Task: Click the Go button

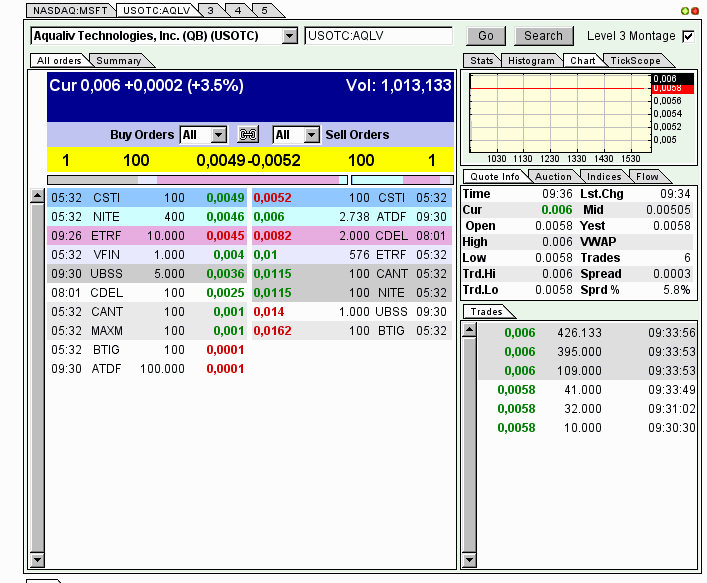Action: pos(486,36)
